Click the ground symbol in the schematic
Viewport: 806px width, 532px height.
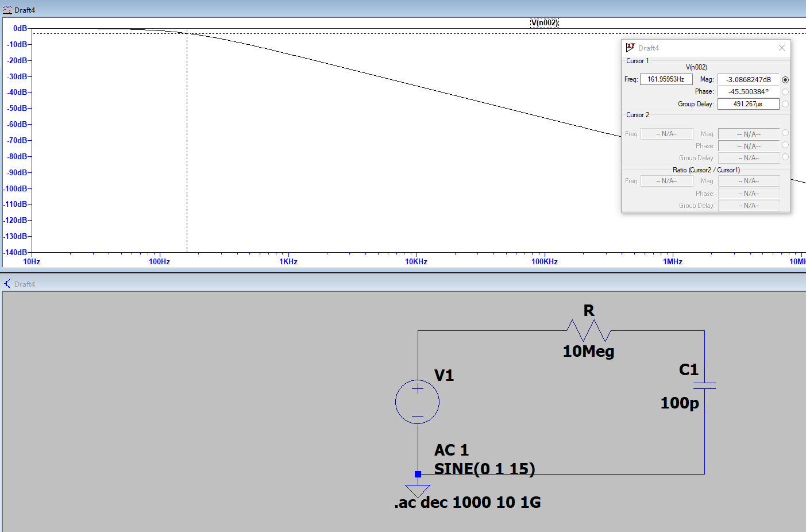click(x=418, y=491)
